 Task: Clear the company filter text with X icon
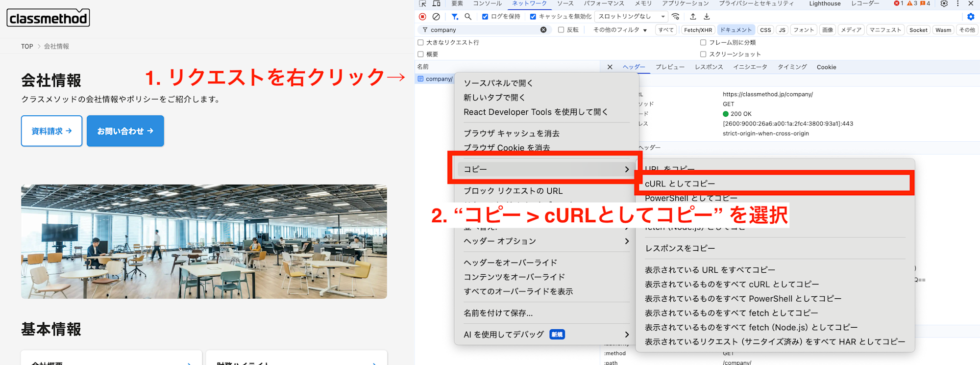[543, 30]
